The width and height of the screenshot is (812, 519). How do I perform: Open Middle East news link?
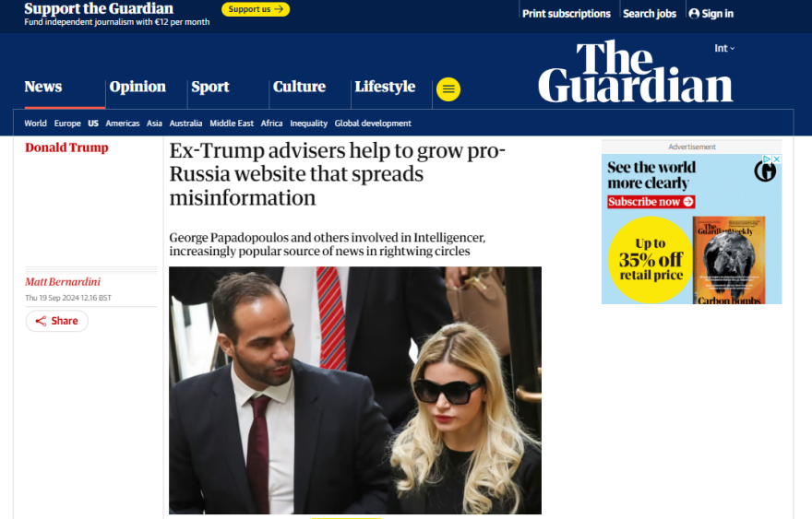coord(232,124)
